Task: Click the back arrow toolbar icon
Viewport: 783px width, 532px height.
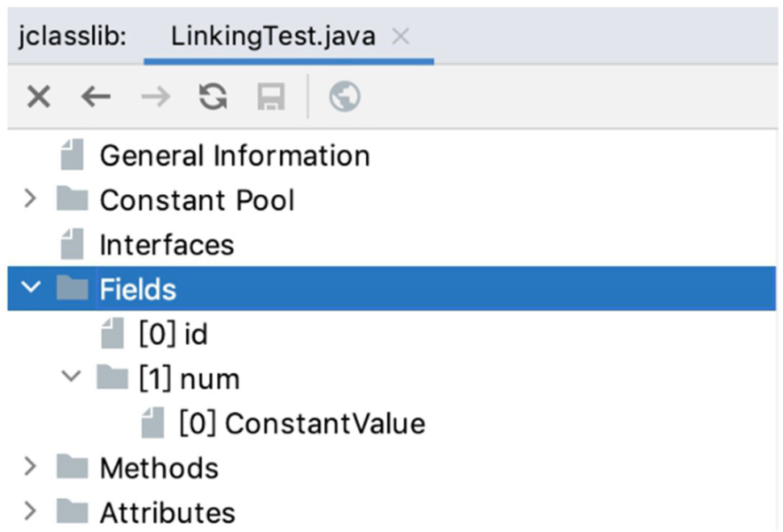Action: click(x=96, y=98)
